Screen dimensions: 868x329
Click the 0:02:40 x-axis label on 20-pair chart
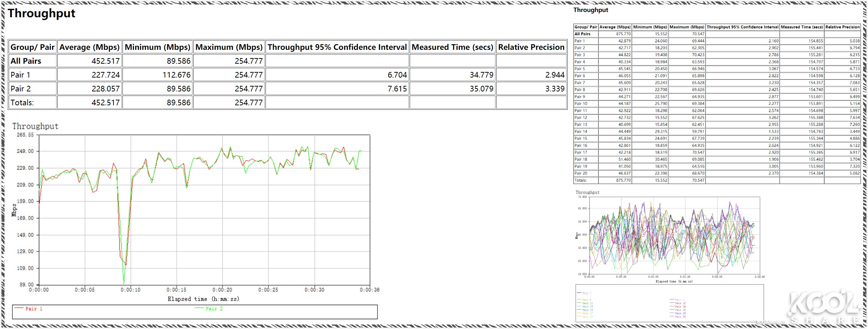[x=760, y=277]
